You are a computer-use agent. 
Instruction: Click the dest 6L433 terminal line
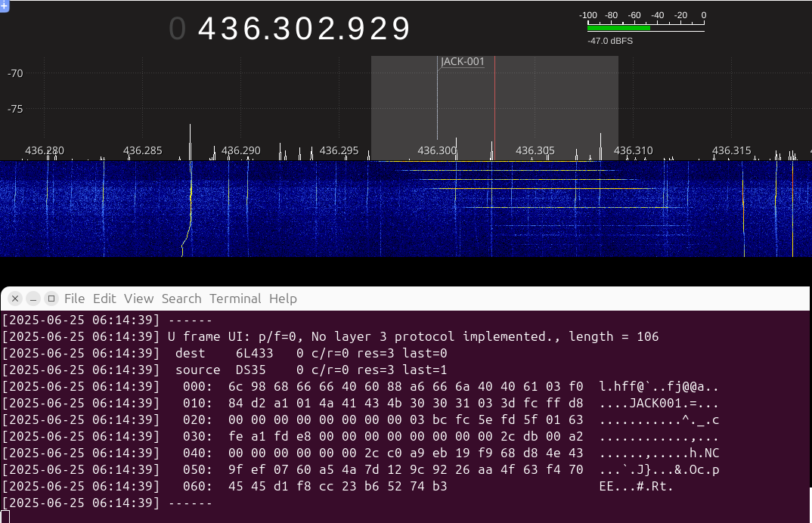click(x=225, y=353)
